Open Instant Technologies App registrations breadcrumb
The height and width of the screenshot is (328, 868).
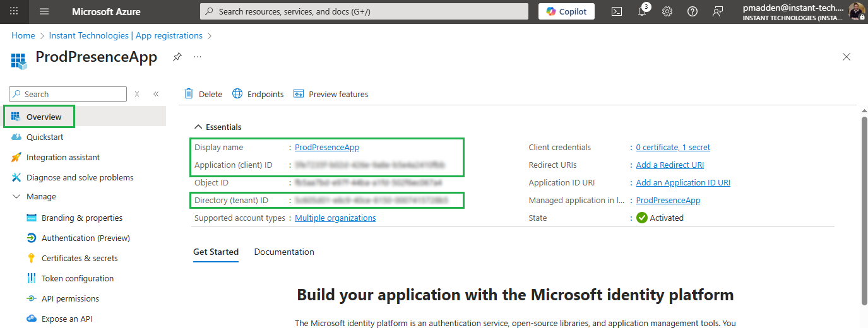(126, 36)
